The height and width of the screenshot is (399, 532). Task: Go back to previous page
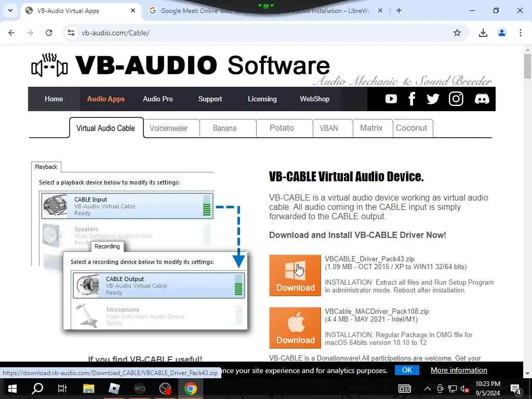(x=11, y=33)
